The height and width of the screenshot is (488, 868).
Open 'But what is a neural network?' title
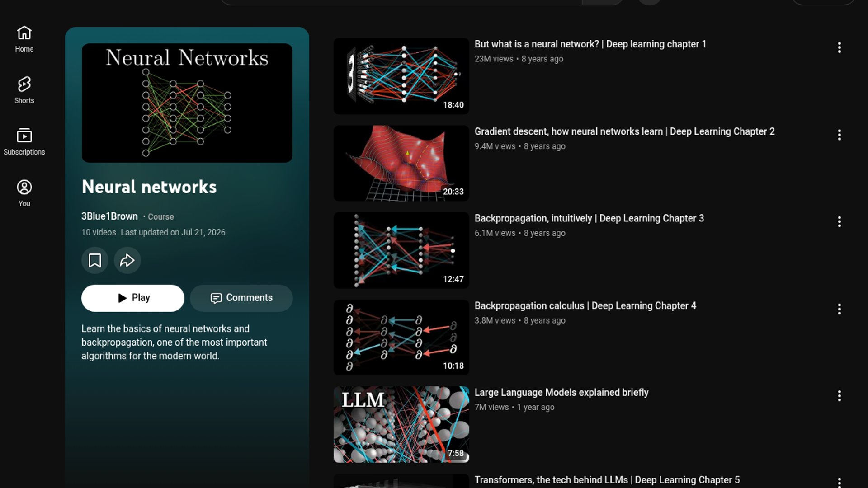coord(590,44)
